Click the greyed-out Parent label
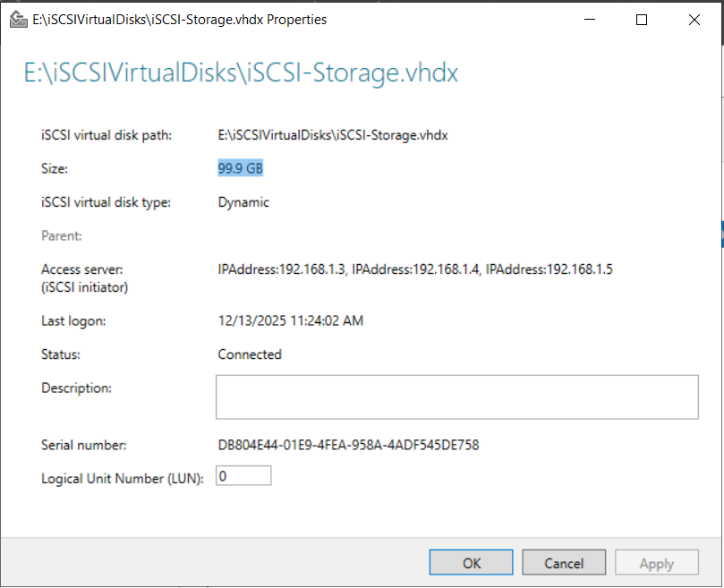 62,236
